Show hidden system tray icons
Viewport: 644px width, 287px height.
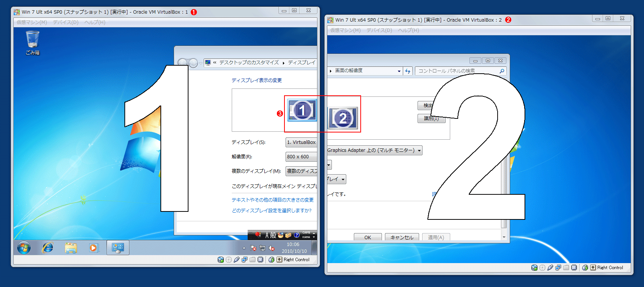coord(244,248)
